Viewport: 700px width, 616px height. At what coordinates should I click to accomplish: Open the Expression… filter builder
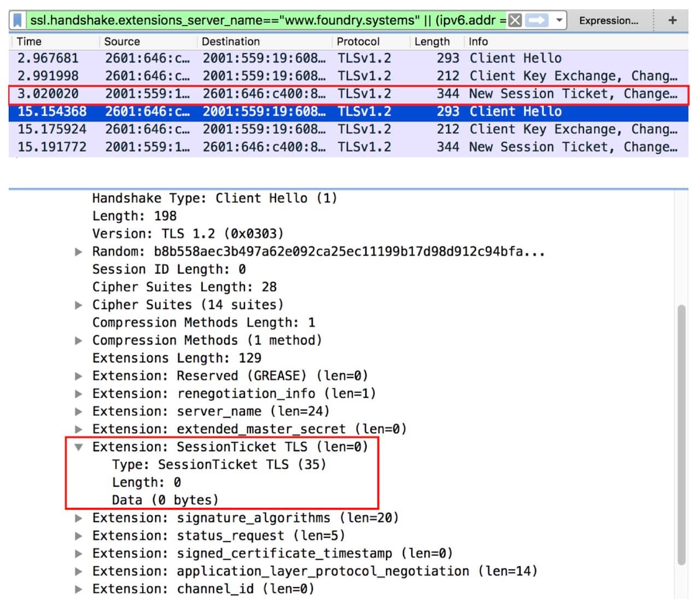pyautogui.click(x=608, y=21)
